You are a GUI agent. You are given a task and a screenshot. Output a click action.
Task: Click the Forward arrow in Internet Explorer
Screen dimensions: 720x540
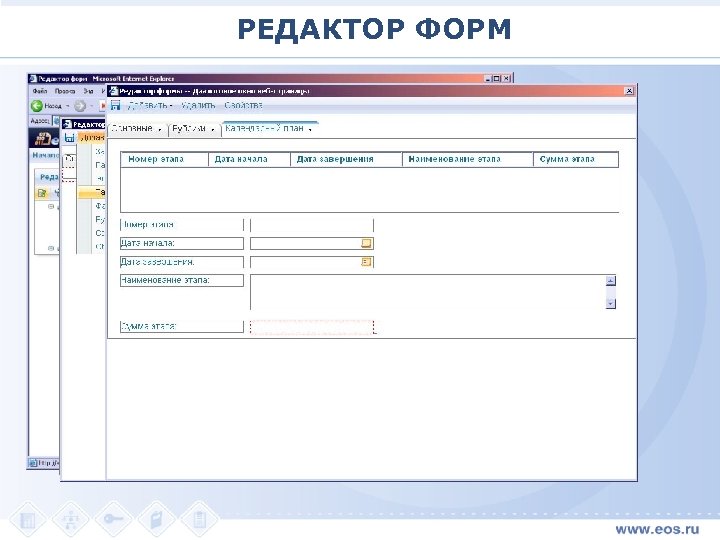[80, 106]
